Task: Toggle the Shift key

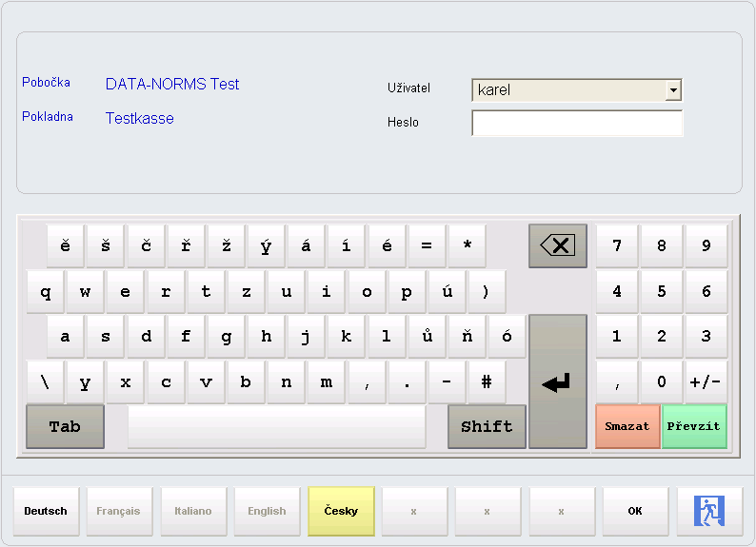Action: (x=487, y=426)
